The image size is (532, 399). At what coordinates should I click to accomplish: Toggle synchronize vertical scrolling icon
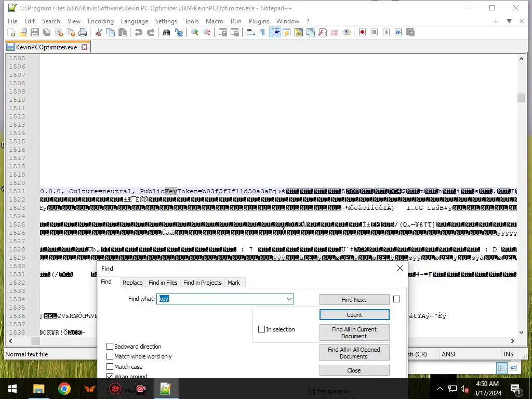tap(222, 32)
